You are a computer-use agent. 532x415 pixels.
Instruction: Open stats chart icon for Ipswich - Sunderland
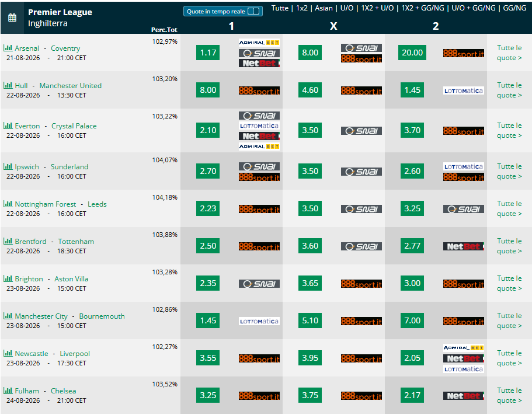[8, 166]
